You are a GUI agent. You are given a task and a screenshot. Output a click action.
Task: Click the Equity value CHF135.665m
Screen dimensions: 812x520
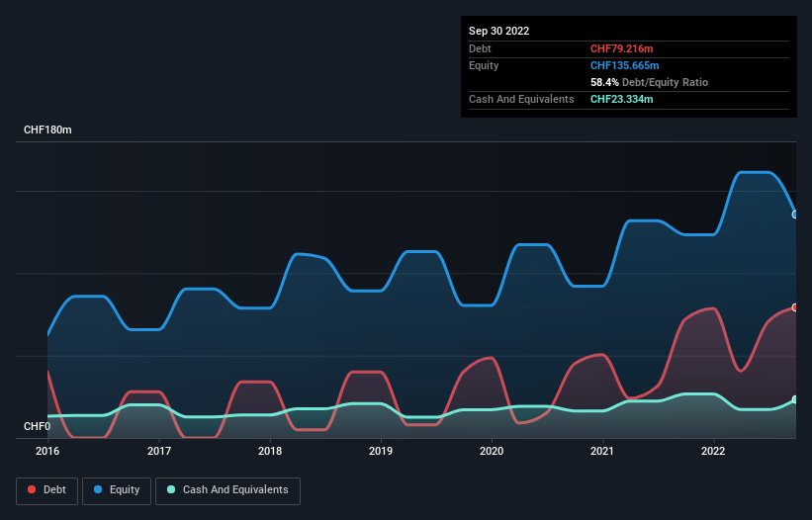tap(624, 65)
